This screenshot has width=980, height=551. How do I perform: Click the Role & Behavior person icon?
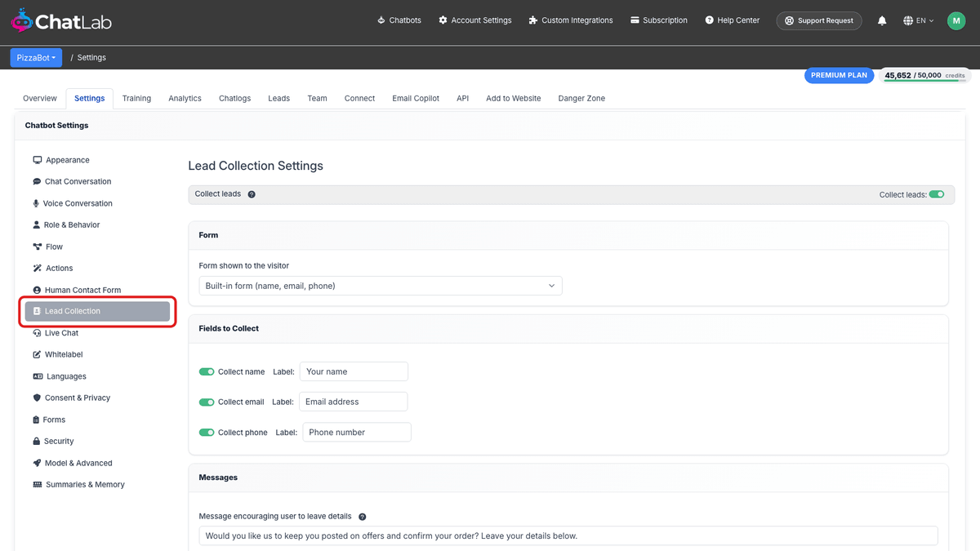tap(36, 224)
